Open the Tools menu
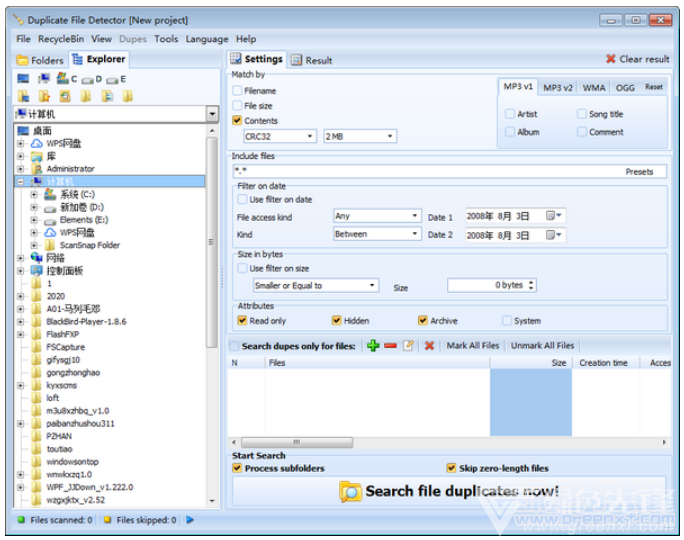 (166, 39)
